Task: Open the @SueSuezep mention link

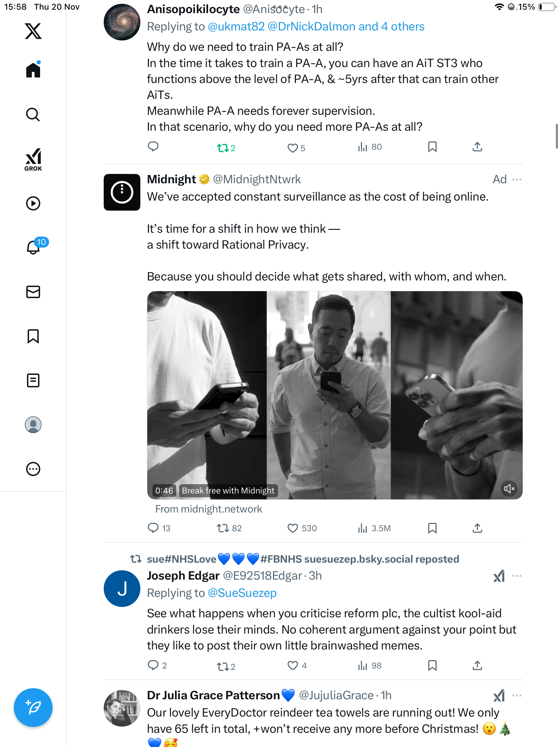Action: [x=242, y=593]
